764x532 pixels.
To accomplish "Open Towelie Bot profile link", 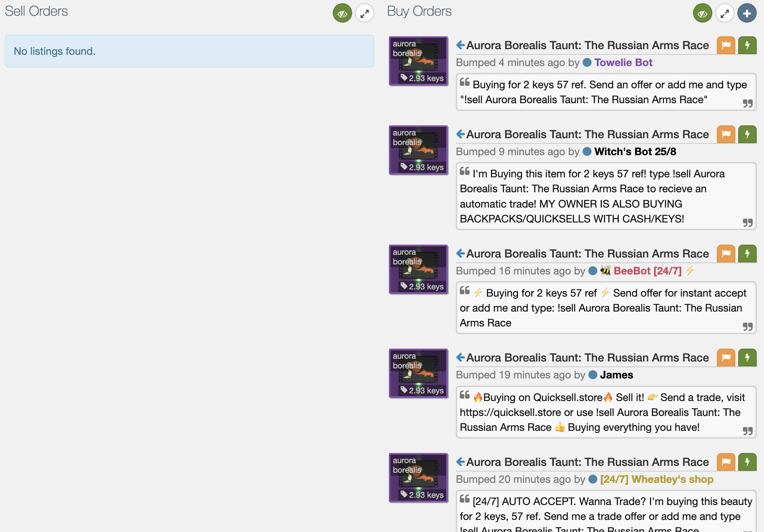I will point(623,62).
